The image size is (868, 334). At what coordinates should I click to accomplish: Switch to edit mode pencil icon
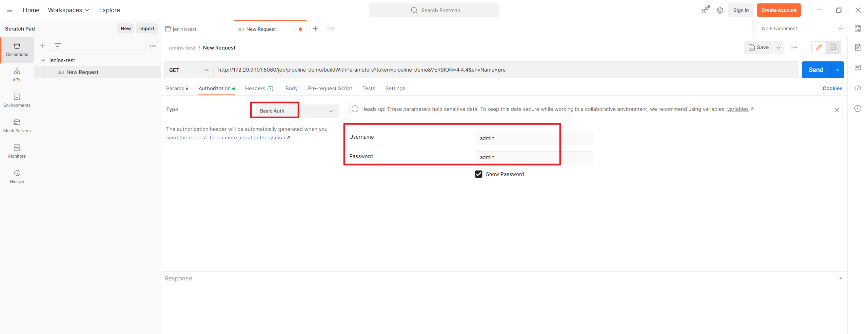pyautogui.click(x=819, y=47)
